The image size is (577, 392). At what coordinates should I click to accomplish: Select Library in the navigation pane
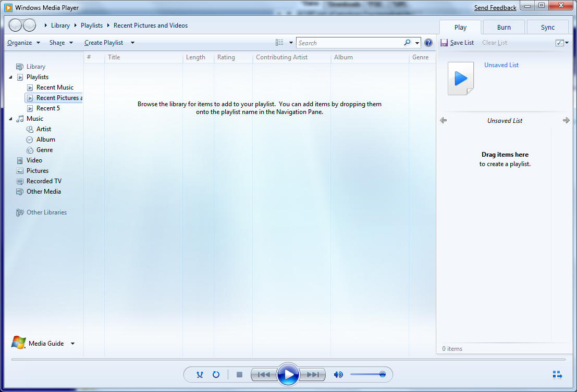tap(35, 67)
